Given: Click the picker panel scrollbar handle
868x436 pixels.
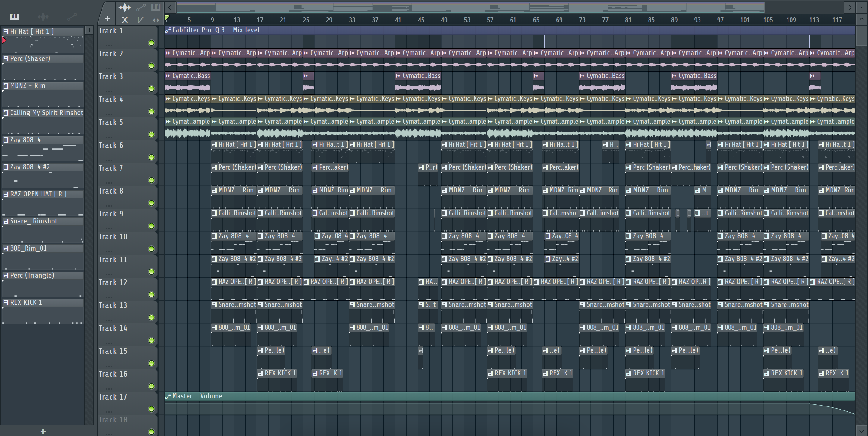Looking at the screenshot, I should (89, 30).
